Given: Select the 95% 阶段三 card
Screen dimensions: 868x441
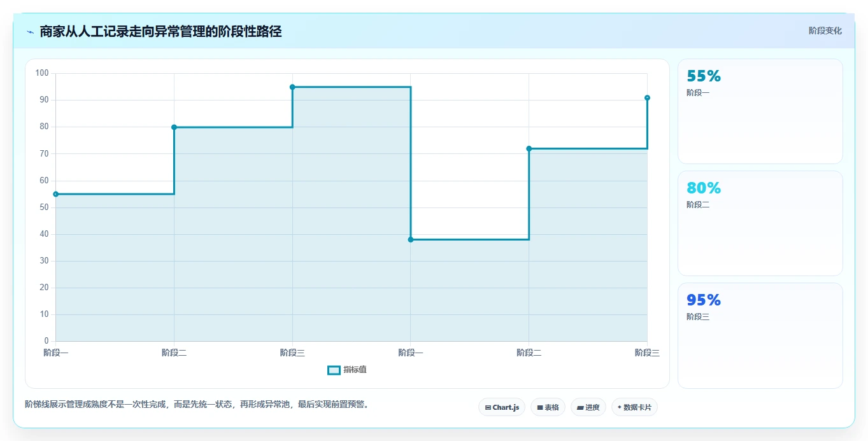Looking at the screenshot, I should (x=760, y=335).
